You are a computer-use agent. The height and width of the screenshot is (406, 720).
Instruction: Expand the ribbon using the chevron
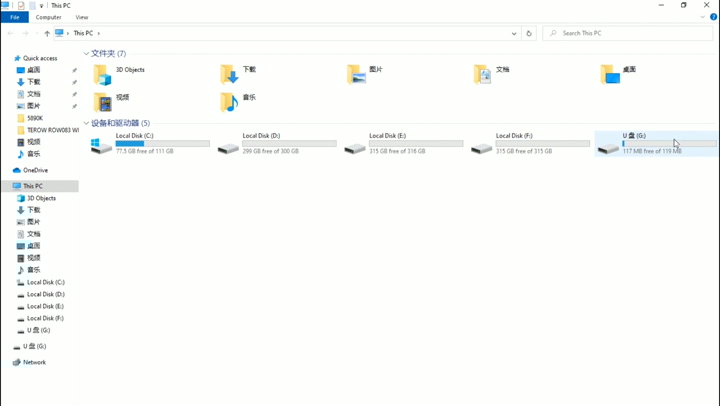703,17
